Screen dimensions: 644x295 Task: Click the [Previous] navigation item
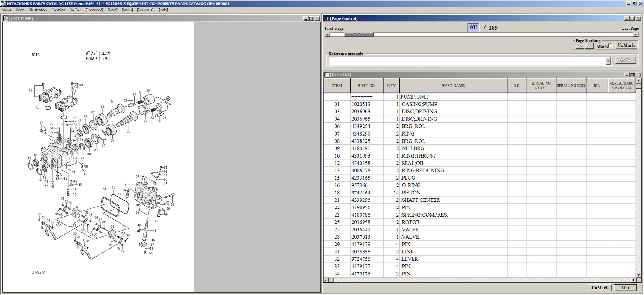click(x=145, y=10)
